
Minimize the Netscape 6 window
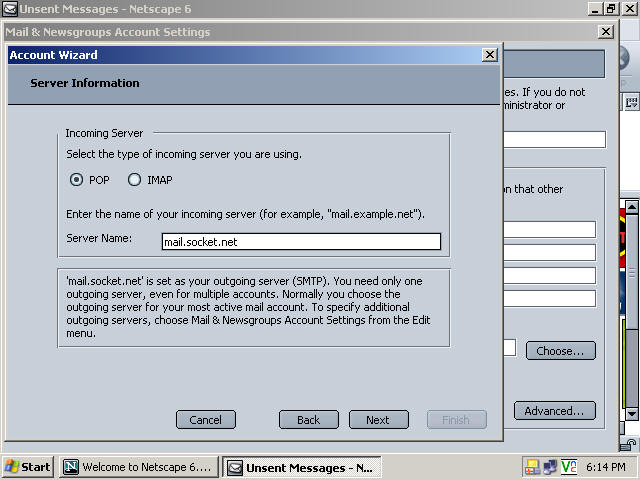594,9
